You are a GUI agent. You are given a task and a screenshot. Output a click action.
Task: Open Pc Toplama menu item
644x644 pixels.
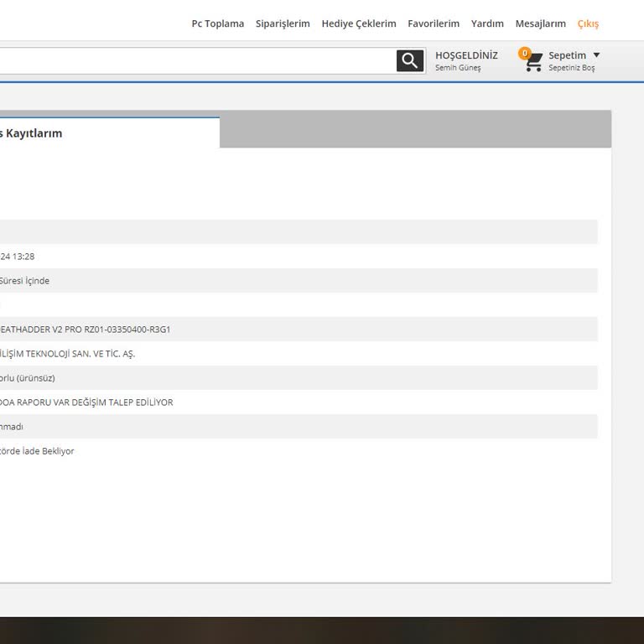218,23
